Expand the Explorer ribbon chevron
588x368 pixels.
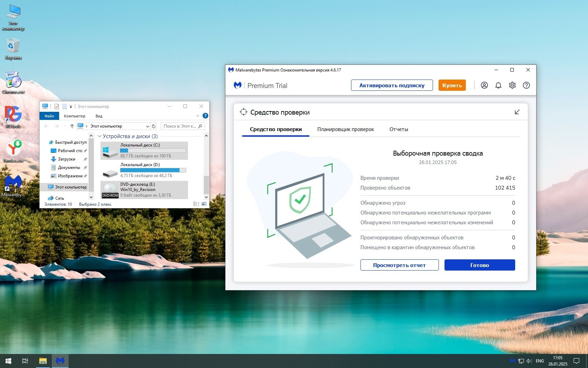pyautogui.click(x=198, y=116)
